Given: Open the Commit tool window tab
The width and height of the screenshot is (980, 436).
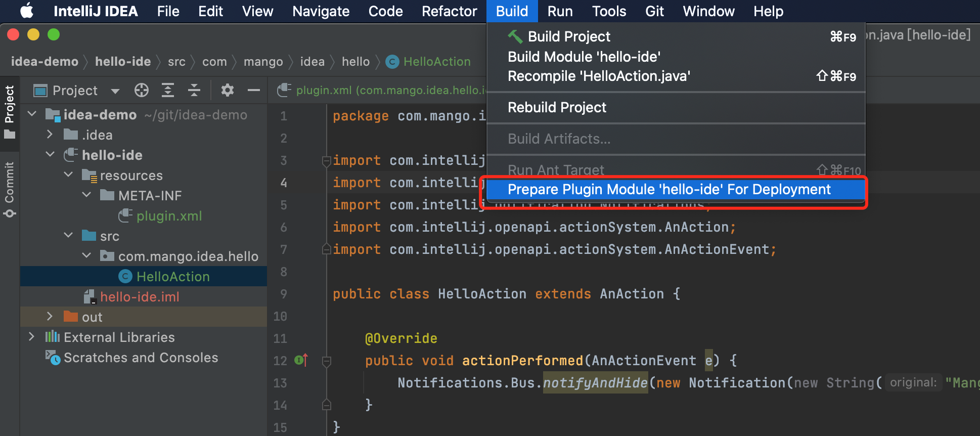Looking at the screenshot, I should (10, 190).
